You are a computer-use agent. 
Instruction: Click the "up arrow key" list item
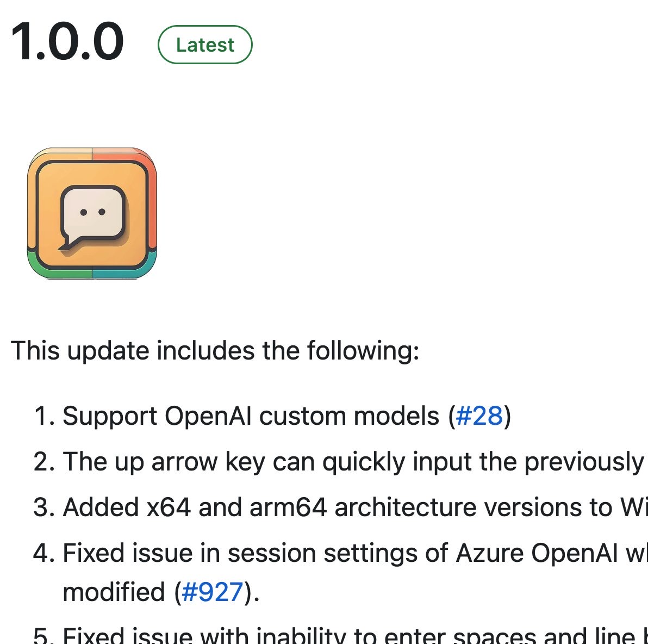point(355,462)
